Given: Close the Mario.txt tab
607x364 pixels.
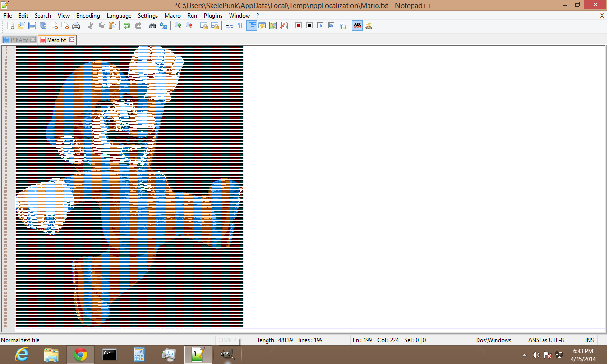Looking at the screenshot, I should pos(72,40).
